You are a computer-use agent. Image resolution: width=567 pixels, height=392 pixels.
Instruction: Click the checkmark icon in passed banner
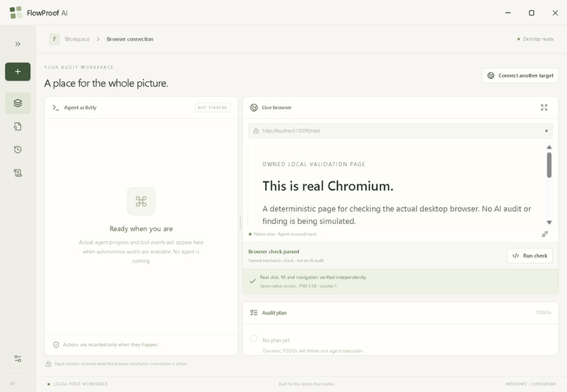point(253,281)
